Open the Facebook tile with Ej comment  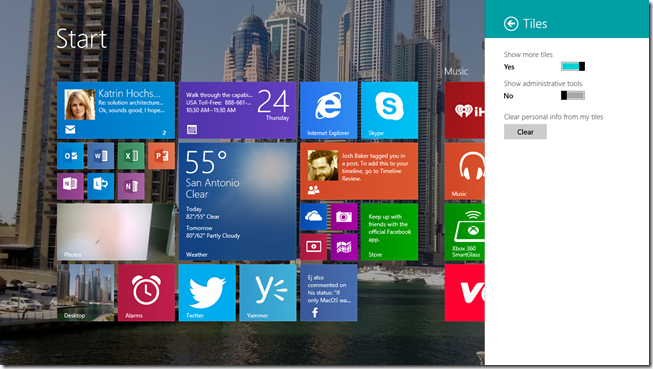coord(329,293)
